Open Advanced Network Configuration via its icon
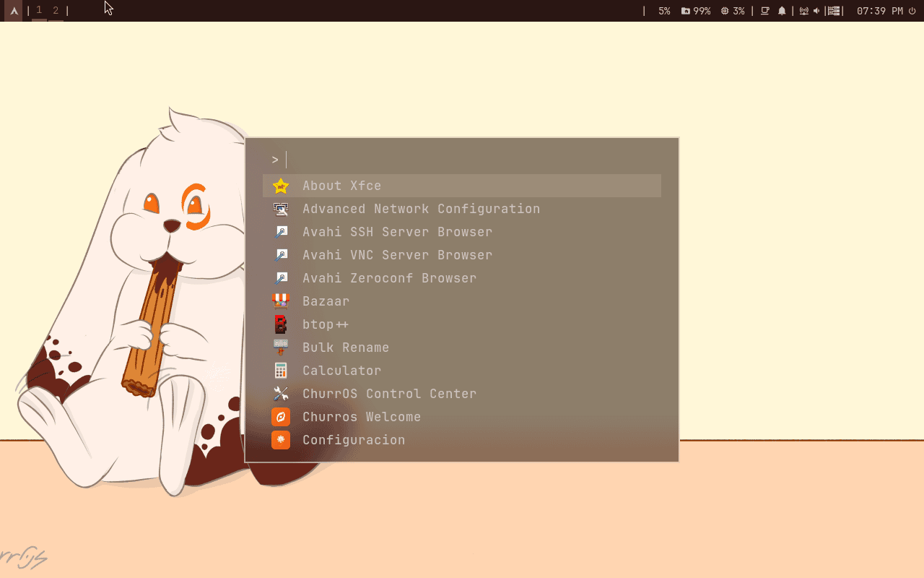This screenshot has width=924, height=578. point(281,209)
